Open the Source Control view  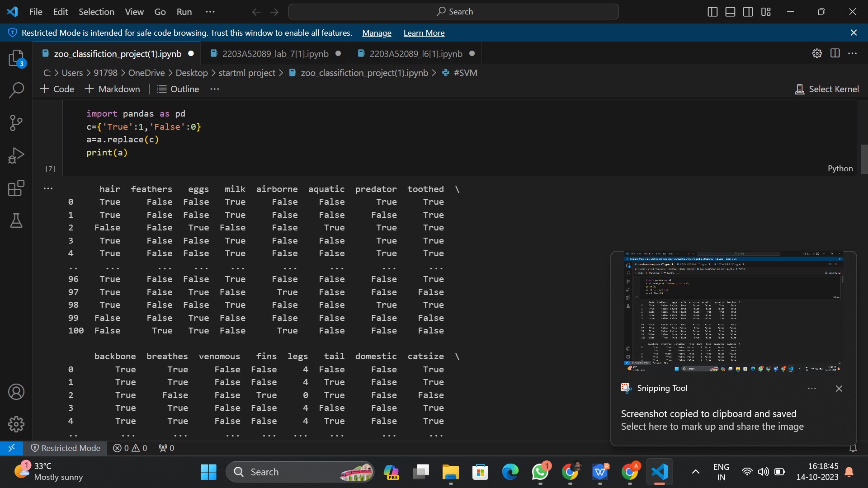(x=16, y=122)
